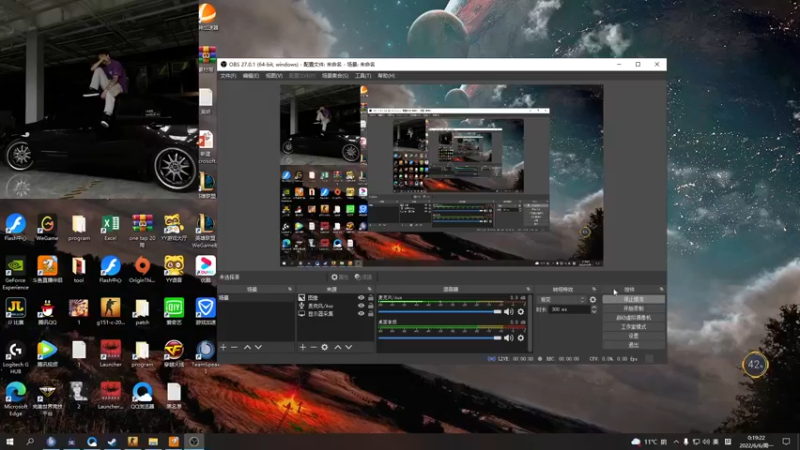Toggle the lock on the 麦克风/Aux source
The height and width of the screenshot is (450, 800).
pyautogui.click(x=371, y=306)
